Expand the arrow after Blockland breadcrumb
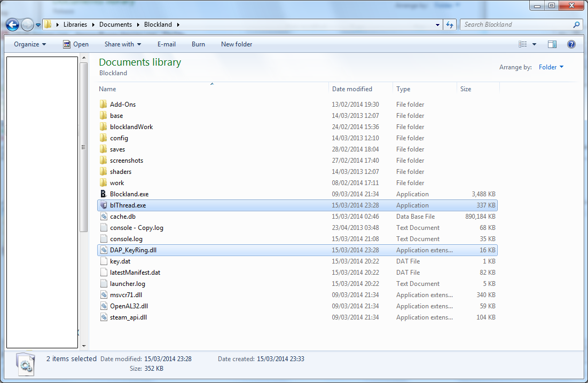 coord(178,25)
